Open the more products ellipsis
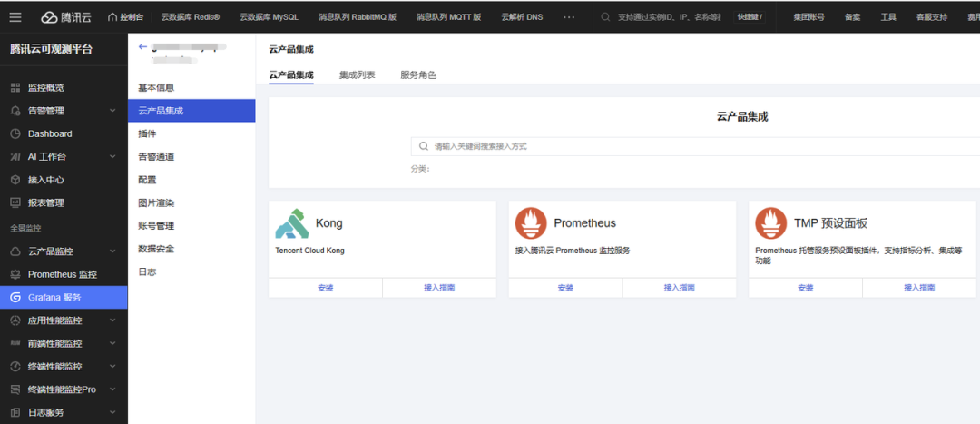980x424 pixels. [569, 17]
